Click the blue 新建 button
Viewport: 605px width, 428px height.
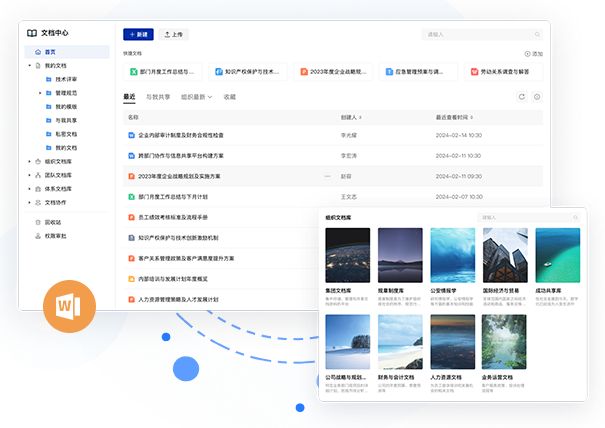[x=138, y=34]
